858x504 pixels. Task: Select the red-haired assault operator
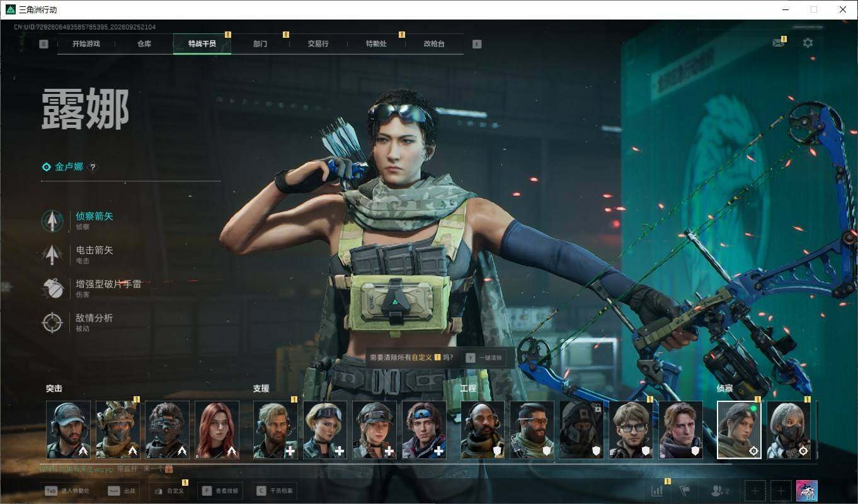(217, 430)
